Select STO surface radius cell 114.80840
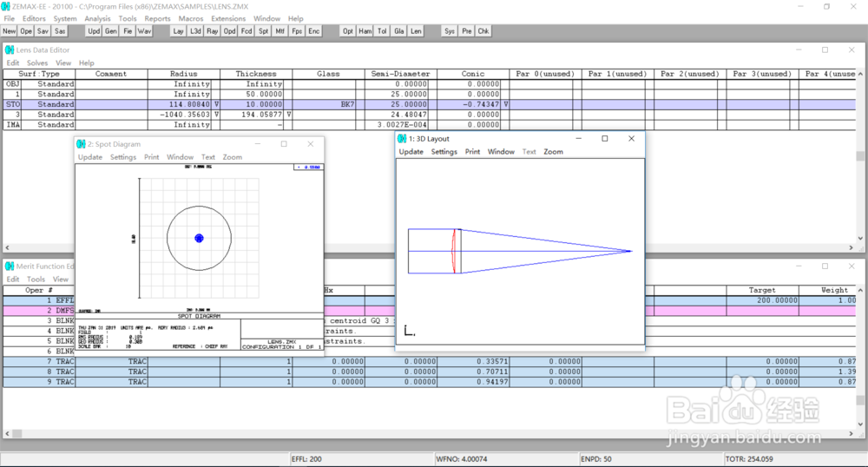This screenshot has width=868, height=467. coord(181,104)
